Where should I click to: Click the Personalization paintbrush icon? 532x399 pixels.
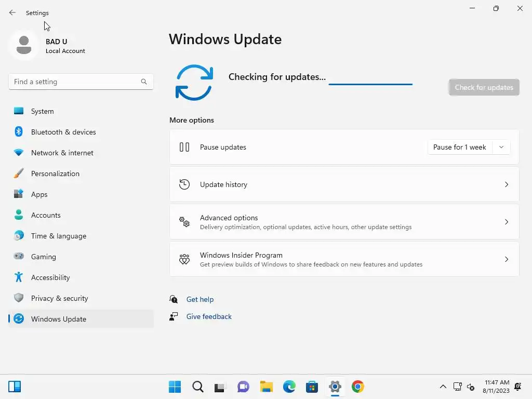pos(19,174)
